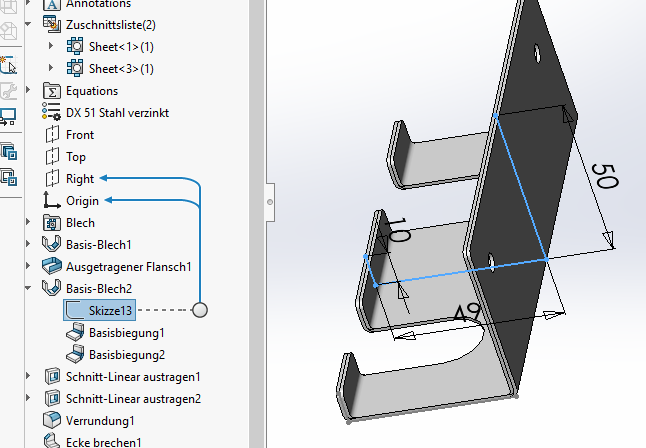Select the Verrundung1 label

(100, 421)
